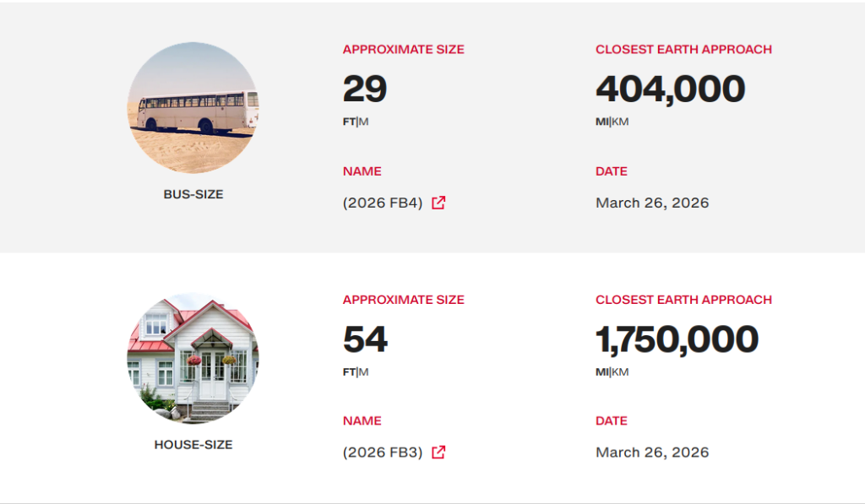Click the house circular thumbnail image
This screenshot has height=504, width=865.
(193, 358)
